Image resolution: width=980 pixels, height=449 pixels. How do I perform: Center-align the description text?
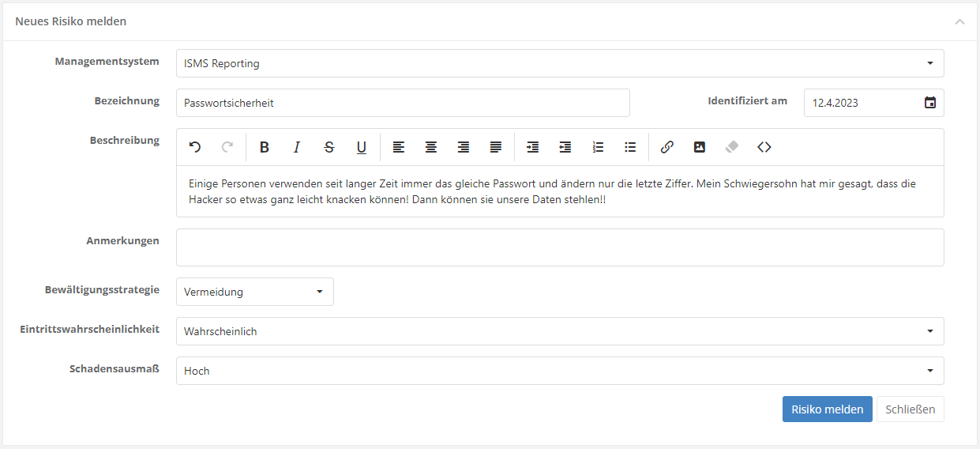pyautogui.click(x=431, y=147)
